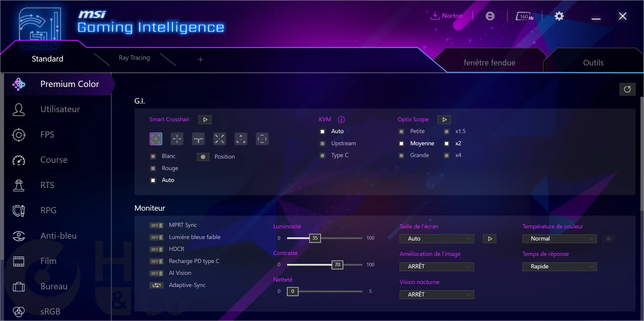The image size is (644, 321).
Task: Select the plus crosshair style icon
Action: pos(177,139)
